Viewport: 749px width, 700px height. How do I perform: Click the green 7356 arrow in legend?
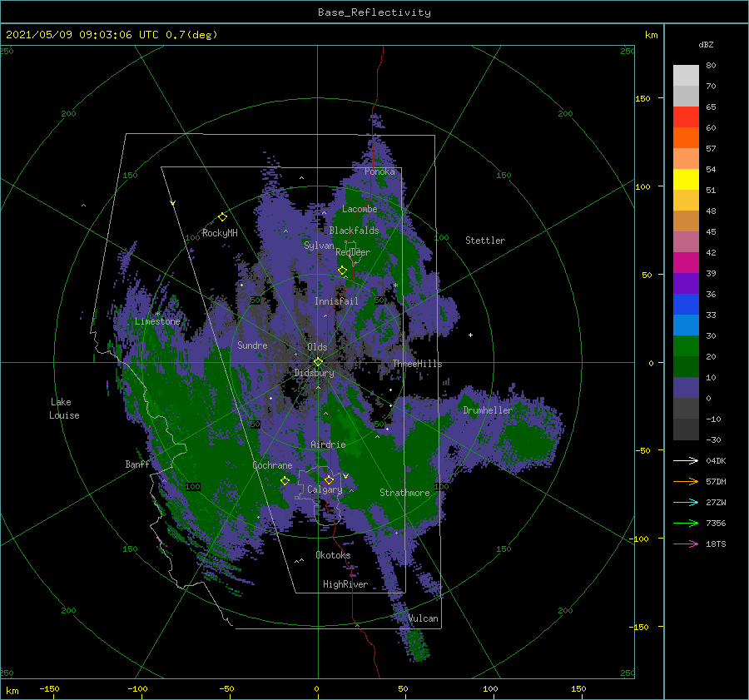[x=686, y=524]
